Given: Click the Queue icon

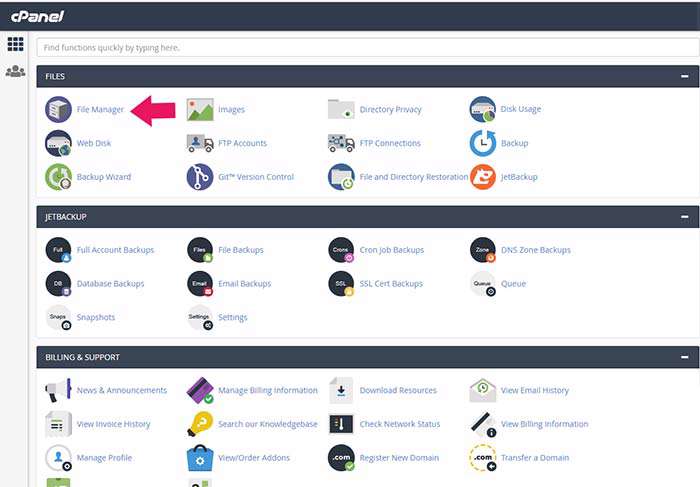Looking at the screenshot, I should 483,283.
